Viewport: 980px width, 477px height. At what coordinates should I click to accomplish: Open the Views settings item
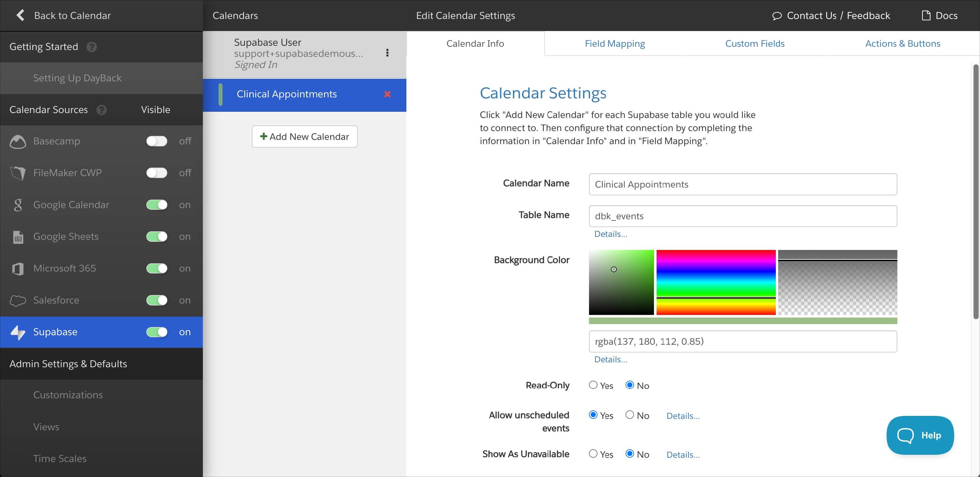coord(101,427)
